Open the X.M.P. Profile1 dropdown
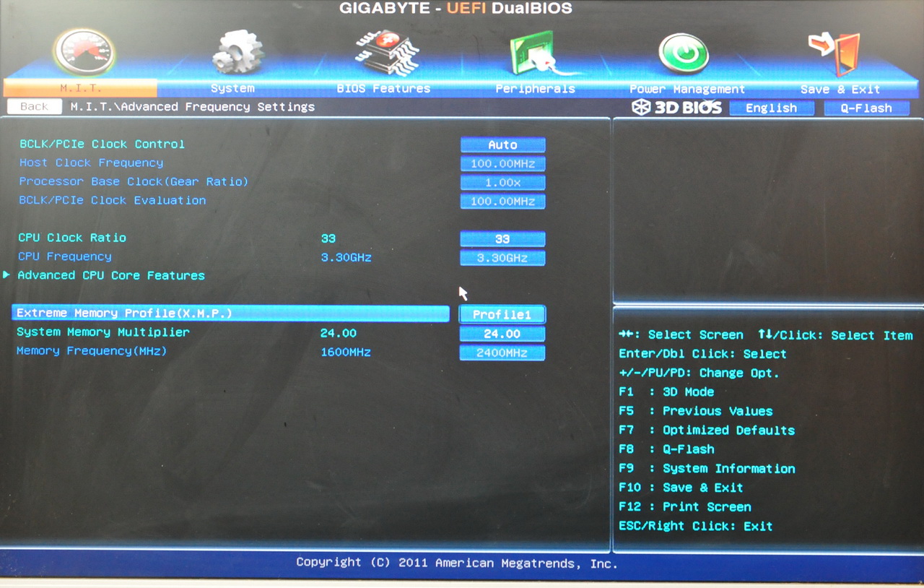Viewport: 924px width, 588px height. [x=502, y=314]
